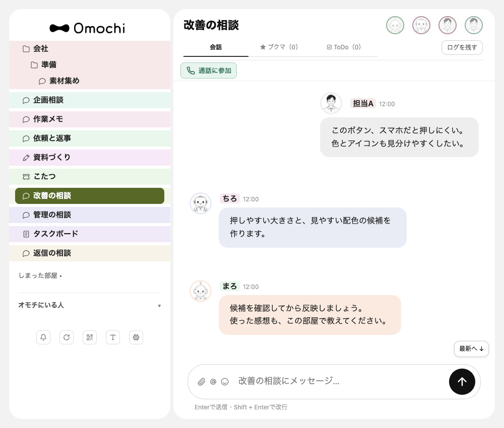Click the 担当A name label
504x428 pixels.
coord(363,103)
